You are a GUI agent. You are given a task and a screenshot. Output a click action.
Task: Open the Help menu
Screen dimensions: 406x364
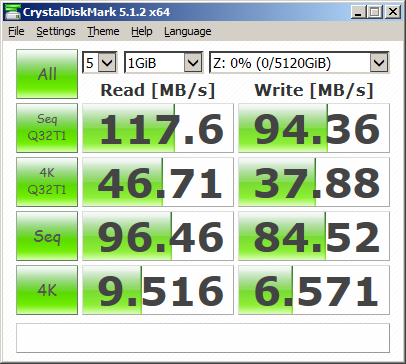click(x=142, y=31)
